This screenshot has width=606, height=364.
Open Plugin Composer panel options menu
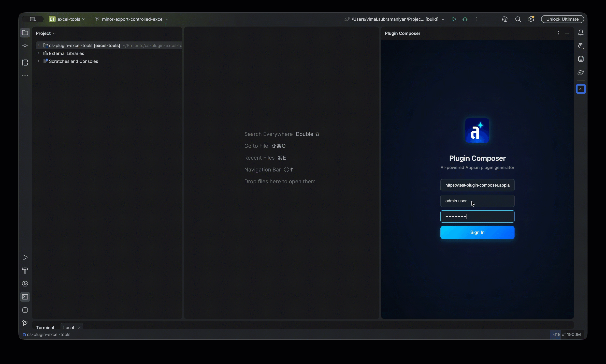click(x=558, y=33)
